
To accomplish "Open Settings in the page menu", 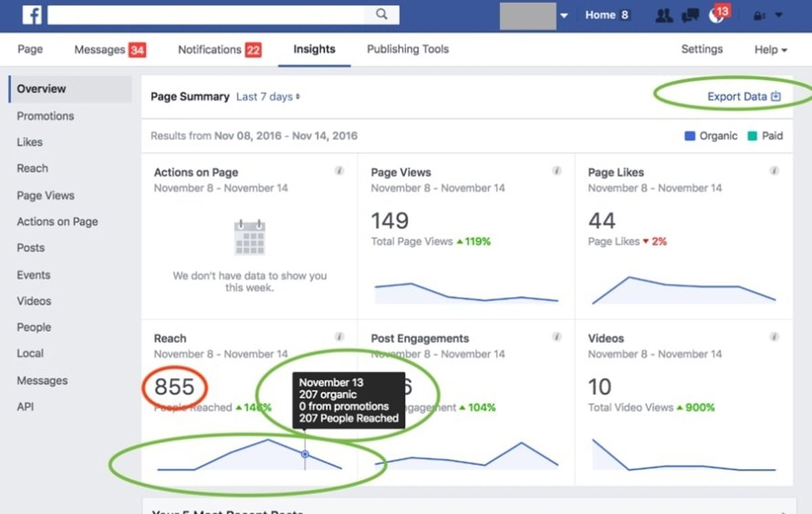I will (702, 49).
